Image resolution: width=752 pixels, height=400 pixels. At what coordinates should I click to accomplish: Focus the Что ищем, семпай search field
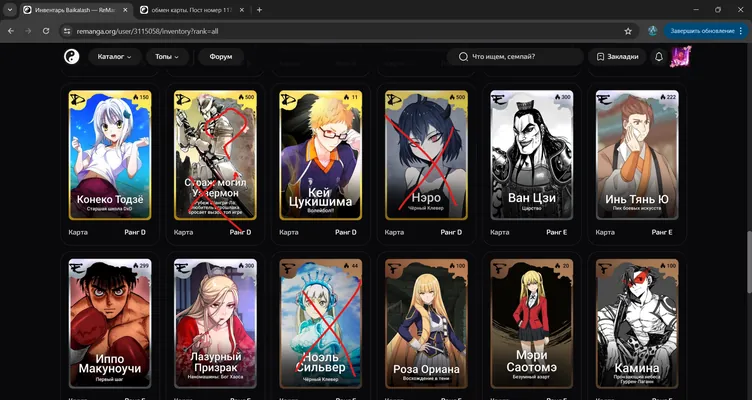tap(515, 57)
